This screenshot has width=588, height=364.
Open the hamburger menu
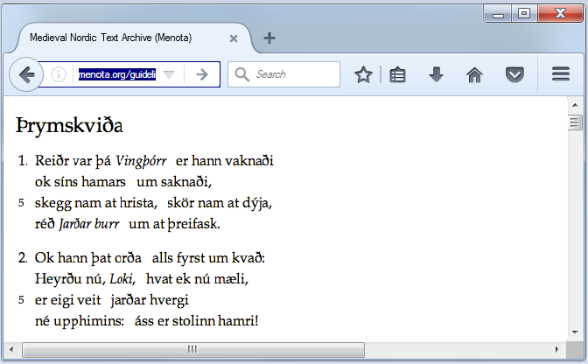pyautogui.click(x=561, y=75)
